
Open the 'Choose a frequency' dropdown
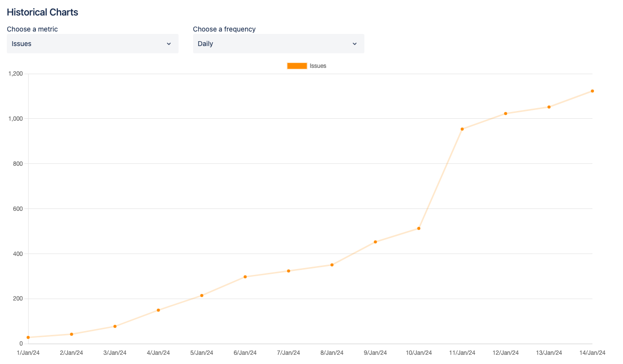pos(278,44)
